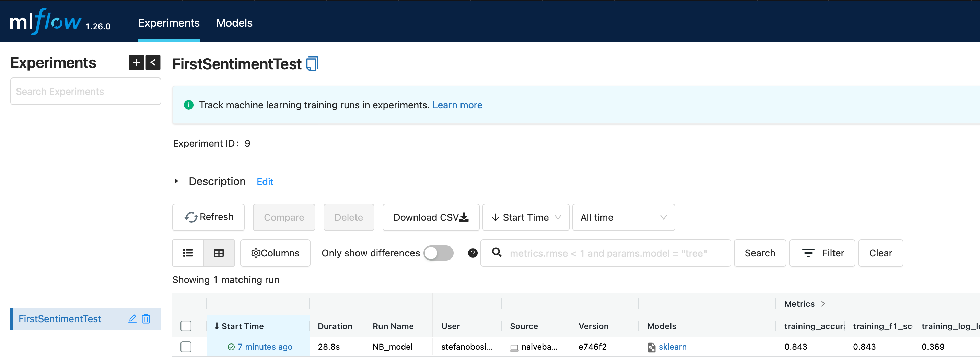Click the Source column header
The image size is (980, 362).
[524, 326]
